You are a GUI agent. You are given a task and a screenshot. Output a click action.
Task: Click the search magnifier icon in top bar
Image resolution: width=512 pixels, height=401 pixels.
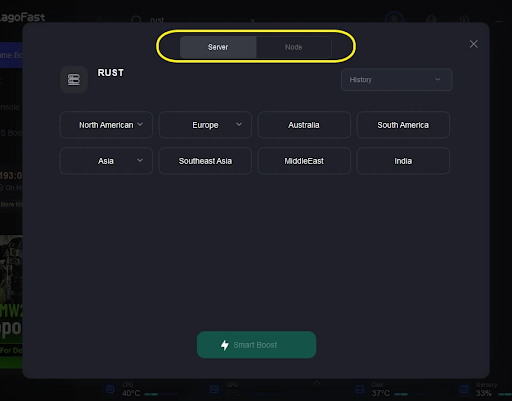tap(136, 20)
